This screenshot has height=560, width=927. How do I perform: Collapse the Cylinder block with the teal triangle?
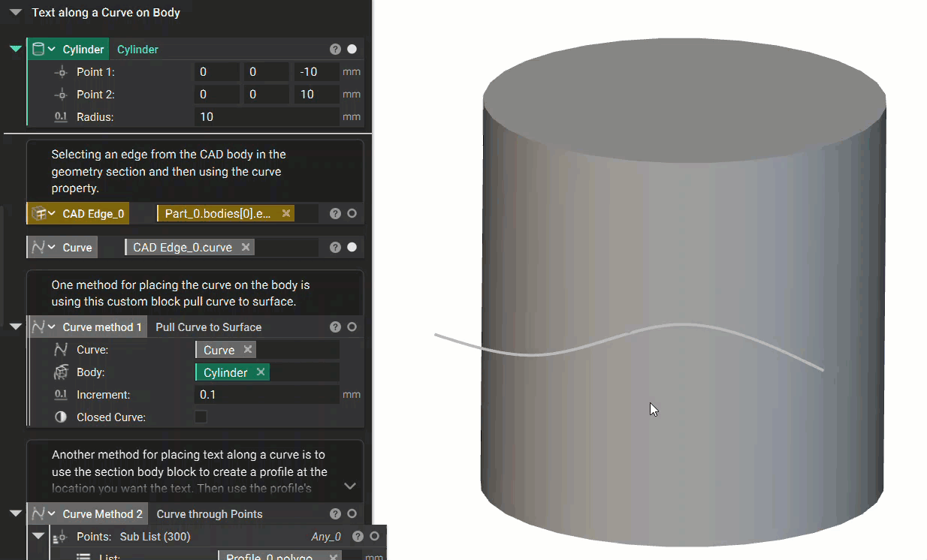point(15,49)
